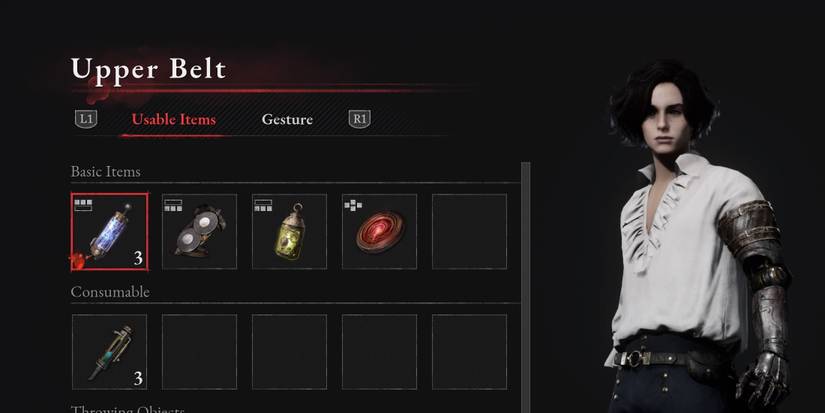Select the fourth empty Consumable slot
Image resolution: width=825 pixels, height=413 pixels.
tap(379, 352)
